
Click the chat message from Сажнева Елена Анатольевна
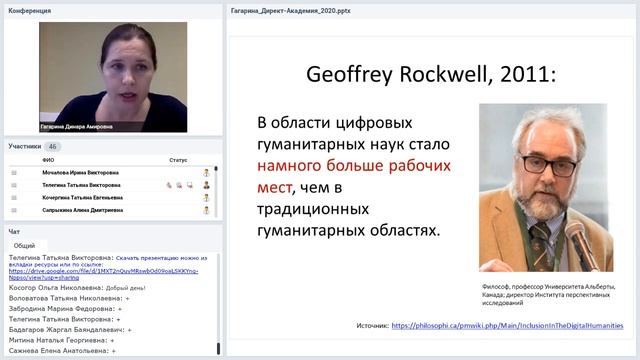[62, 351]
